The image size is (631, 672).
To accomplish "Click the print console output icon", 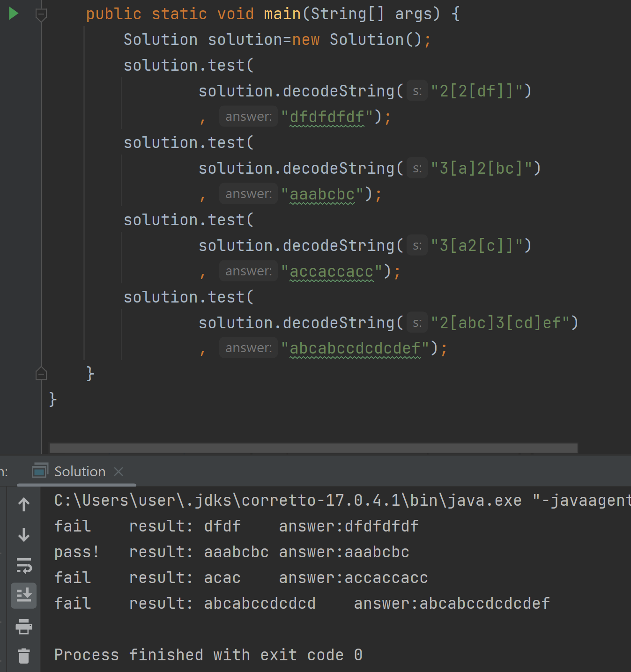I will tap(24, 626).
